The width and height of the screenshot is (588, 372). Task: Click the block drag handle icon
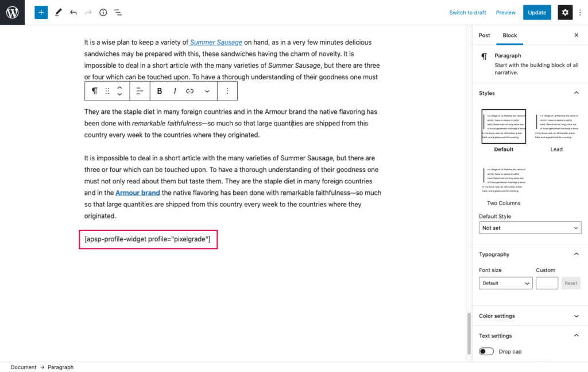coord(107,91)
